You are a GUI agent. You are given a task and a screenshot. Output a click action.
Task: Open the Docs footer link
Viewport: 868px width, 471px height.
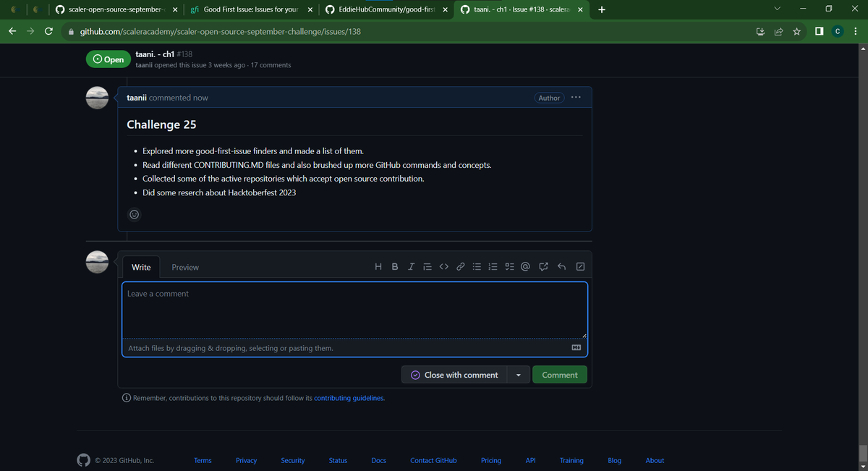(379, 460)
